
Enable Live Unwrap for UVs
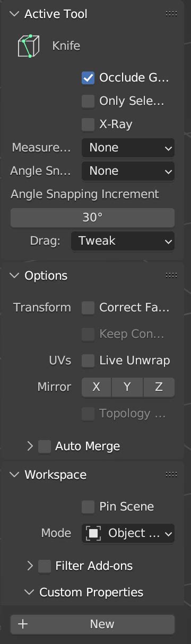coord(88,361)
